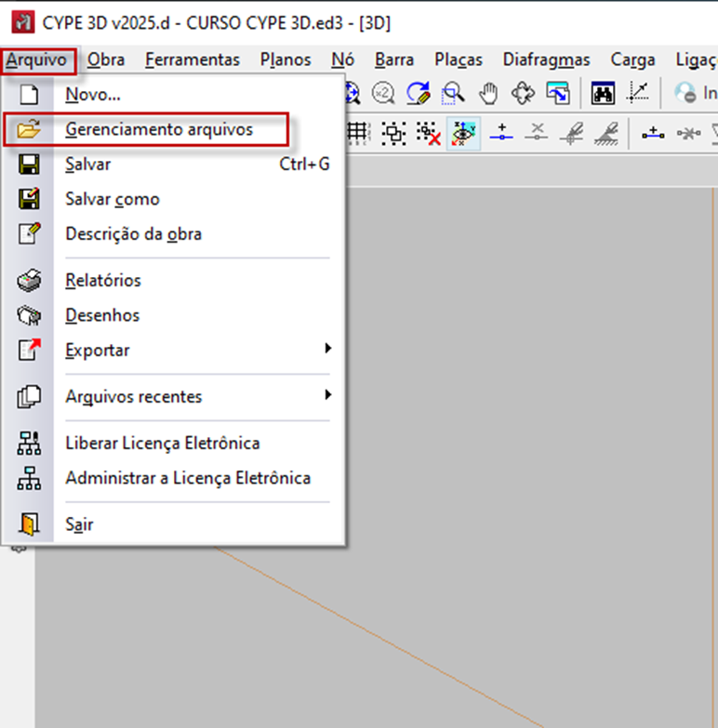Click the door icon beside Sair

(29, 524)
